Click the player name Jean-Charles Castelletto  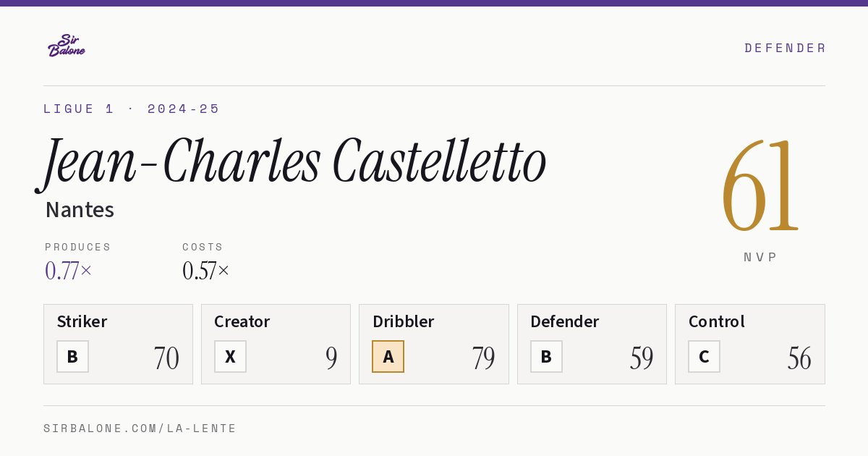(292, 162)
